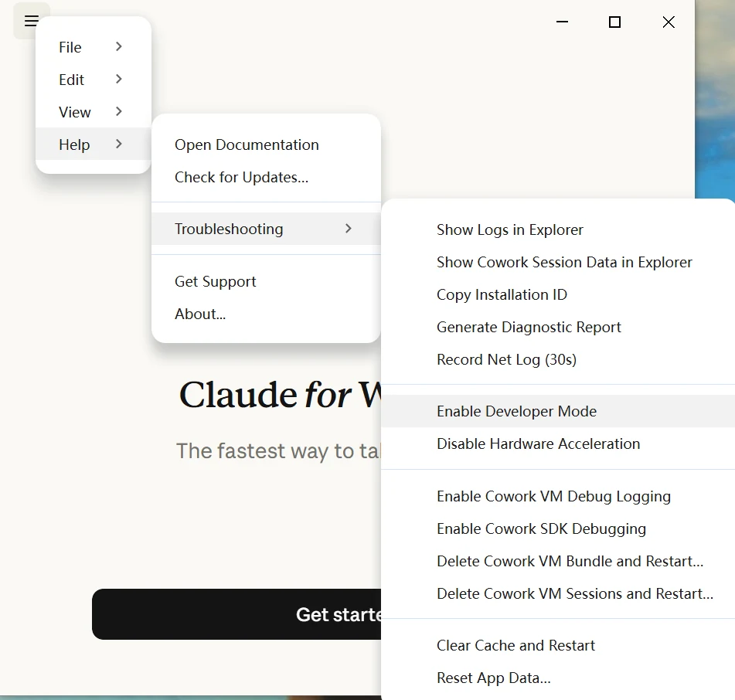Expand the File submenu chevron
This screenshot has width=735, height=700.
pos(118,47)
